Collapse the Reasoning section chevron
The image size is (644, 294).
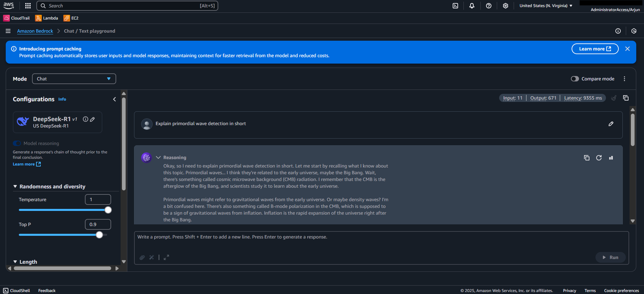pyautogui.click(x=158, y=157)
